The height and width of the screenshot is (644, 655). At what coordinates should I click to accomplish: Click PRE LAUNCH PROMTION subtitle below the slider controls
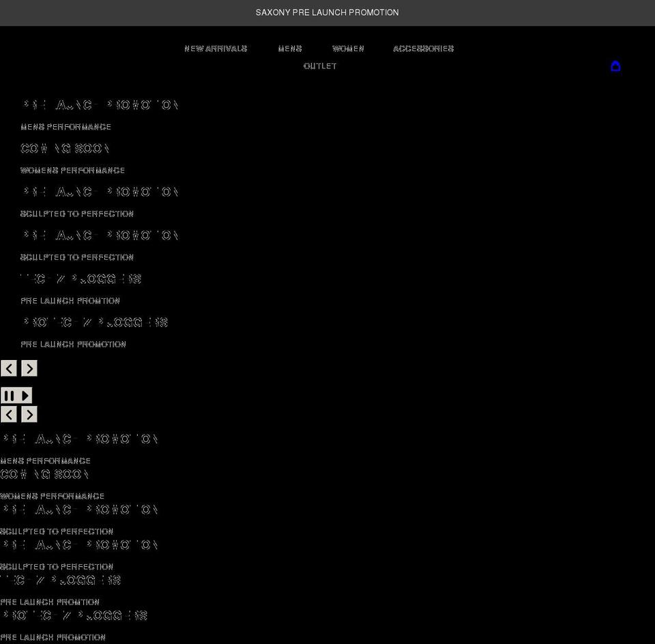pyautogui.click(x=50, y=602)
